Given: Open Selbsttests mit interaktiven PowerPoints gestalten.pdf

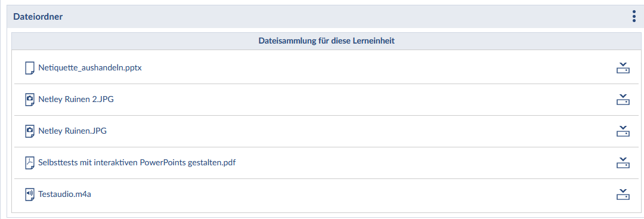Looking at the screenshot, I should [x=137, y=163].
